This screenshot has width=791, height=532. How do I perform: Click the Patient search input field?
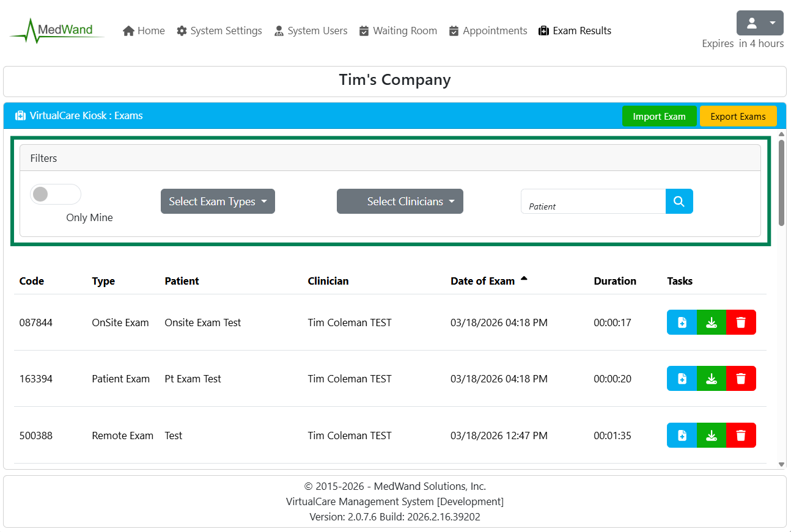(x=593, y=202)
